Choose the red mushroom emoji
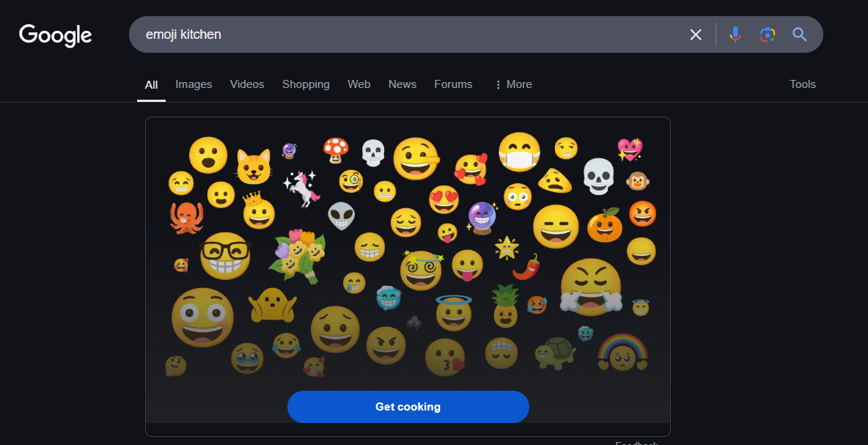Screen dimensions: 868x445 click(x=336, y=150)
